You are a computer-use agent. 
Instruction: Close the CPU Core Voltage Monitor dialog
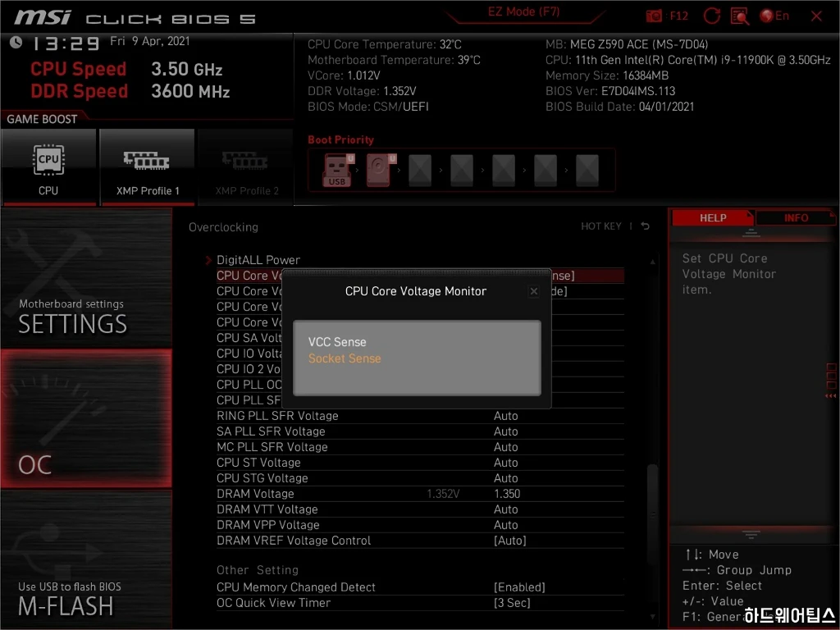tap(533, 291)
